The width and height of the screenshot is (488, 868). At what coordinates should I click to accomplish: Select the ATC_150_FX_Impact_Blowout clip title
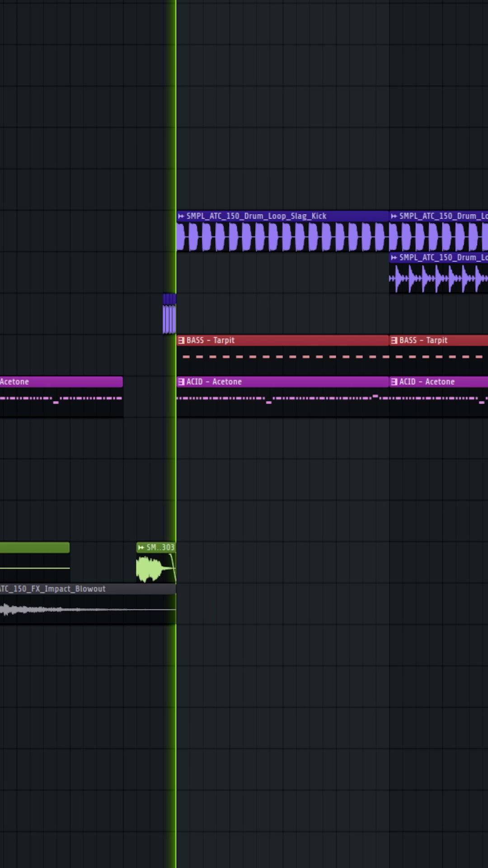coord(52,589)
